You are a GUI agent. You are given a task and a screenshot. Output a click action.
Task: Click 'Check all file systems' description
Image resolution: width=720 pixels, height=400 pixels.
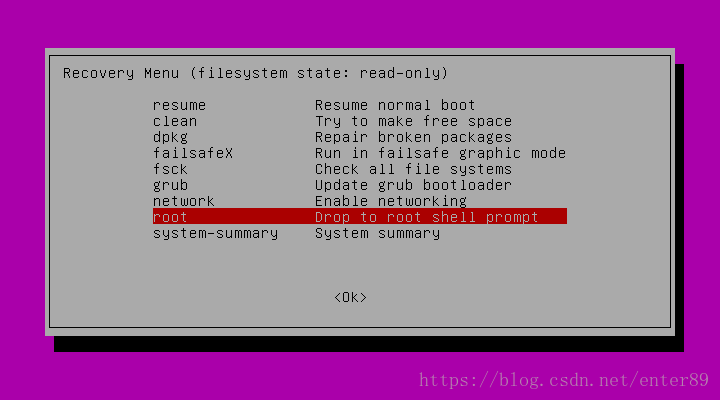pos(413,169)
